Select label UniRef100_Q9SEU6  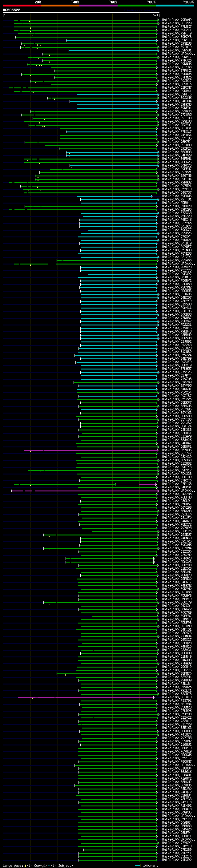pyautogui.click(x=176, y=43)
